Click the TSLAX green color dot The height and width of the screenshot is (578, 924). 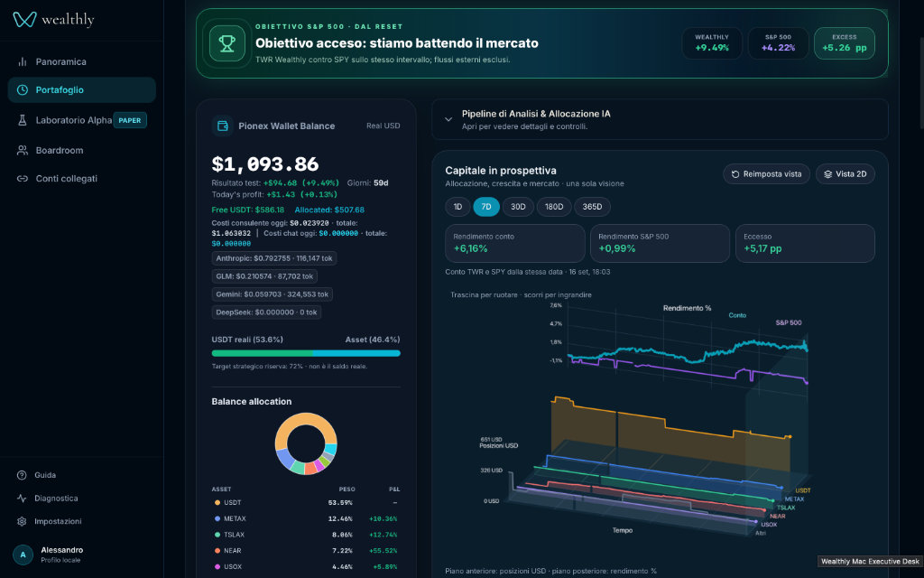click(217, 535)
